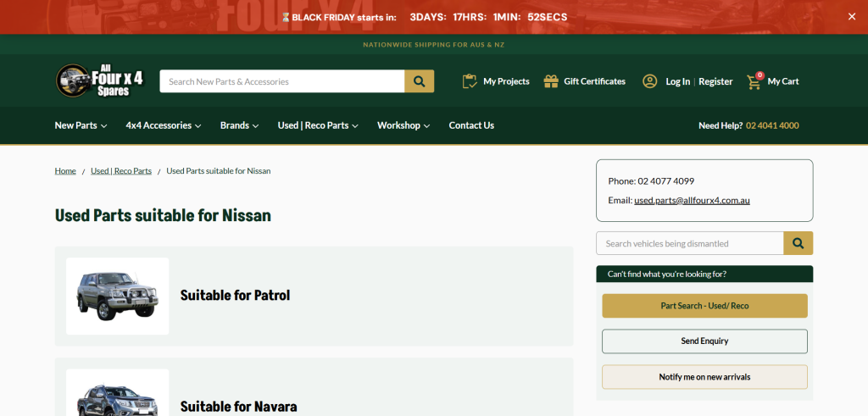Screen dimensions: 868x416
Task: Call the help number 02 4041 4000
Action: [772, 125]
